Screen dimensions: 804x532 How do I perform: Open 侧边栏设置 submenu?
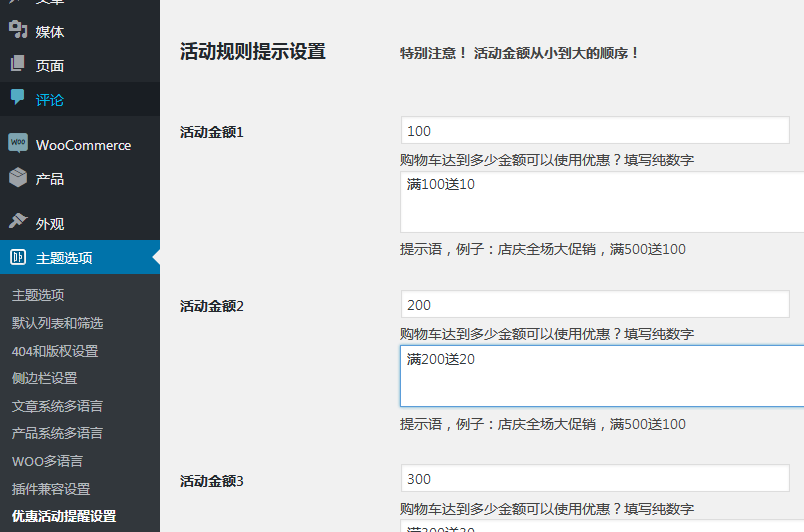tap(45, 378)
